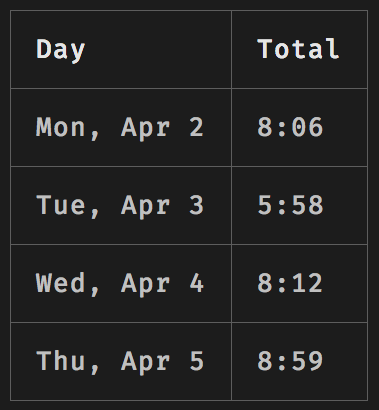This screenshot has width=379, height=410.
Task: Click the word Wed in the table
Action: point(60,283)
